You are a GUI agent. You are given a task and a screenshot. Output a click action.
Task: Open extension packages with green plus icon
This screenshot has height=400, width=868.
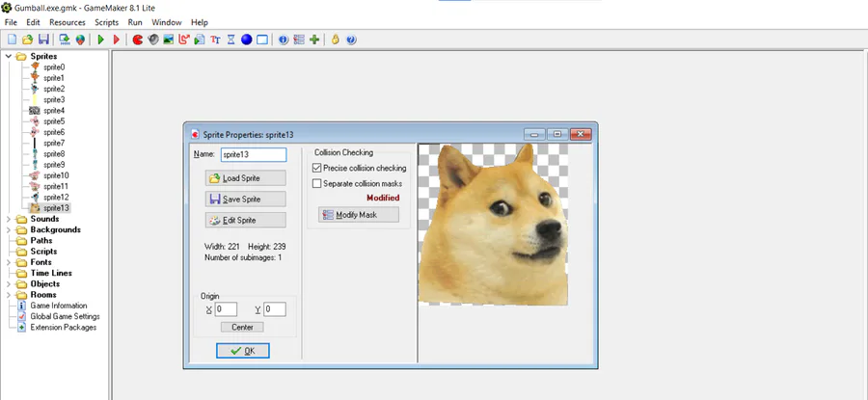314,40
